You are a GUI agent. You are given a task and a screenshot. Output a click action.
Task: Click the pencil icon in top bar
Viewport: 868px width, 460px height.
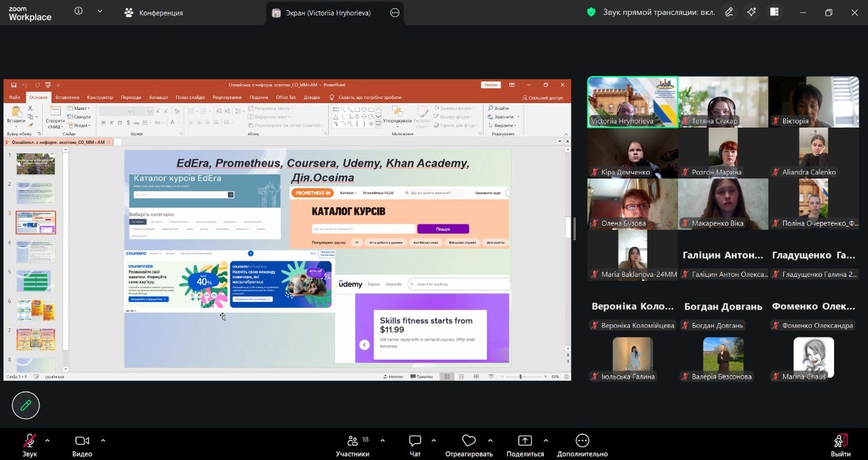[x=729, y=12]
